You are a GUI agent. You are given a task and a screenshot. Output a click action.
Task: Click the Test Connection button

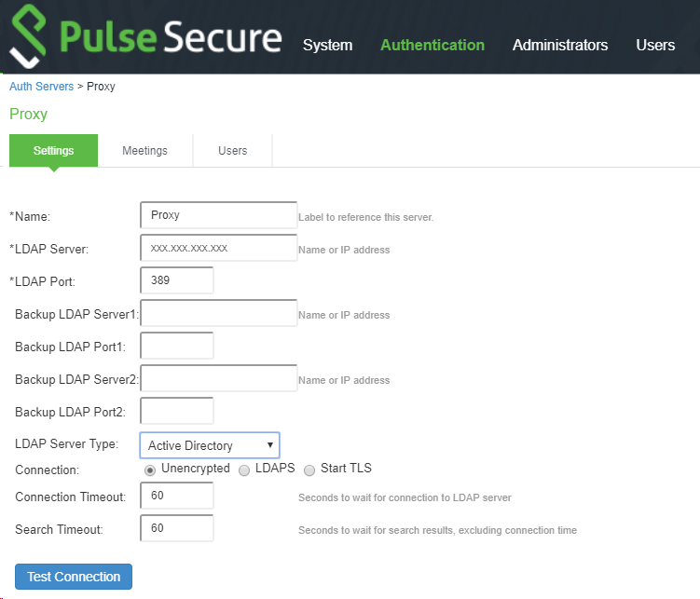[74, 577]
